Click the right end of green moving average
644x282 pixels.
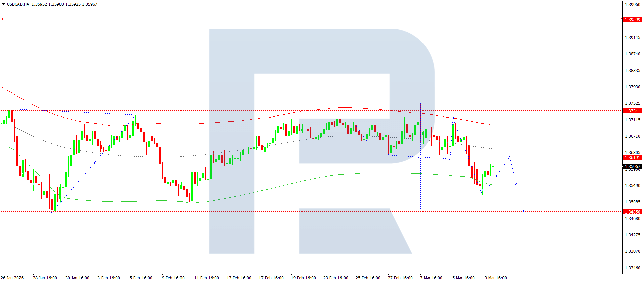(493, 185)
